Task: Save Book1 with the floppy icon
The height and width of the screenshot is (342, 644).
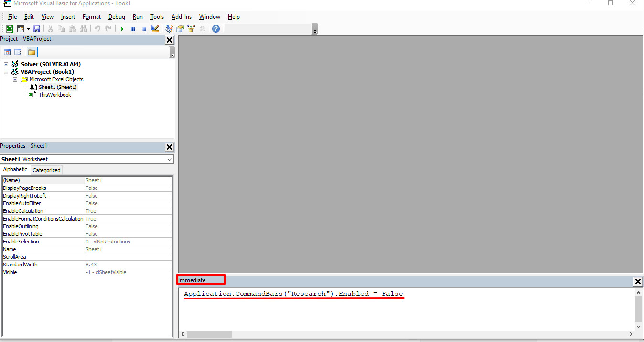Action: click(37, 29)
